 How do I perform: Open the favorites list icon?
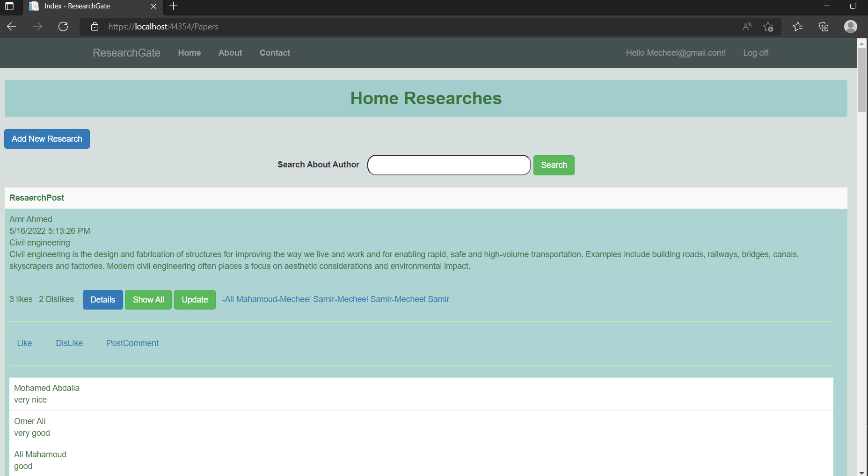(797, 27)
